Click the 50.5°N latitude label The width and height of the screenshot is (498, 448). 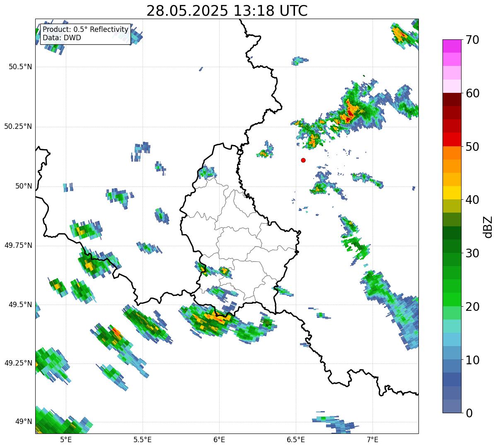click(x=20, y=67)
